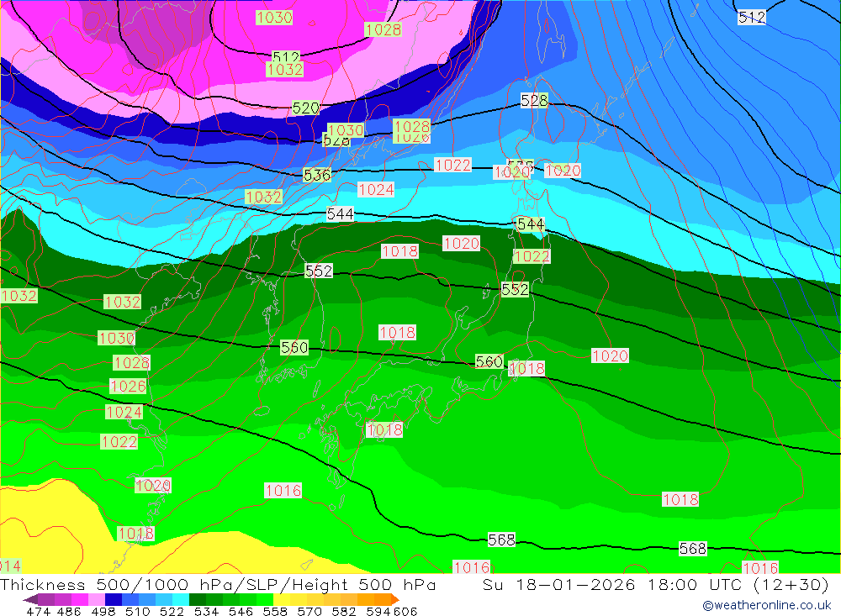The height and width of the screenshot is (616, 841).
Task: Click the 520 height contour label
Action: coord(306,108)
